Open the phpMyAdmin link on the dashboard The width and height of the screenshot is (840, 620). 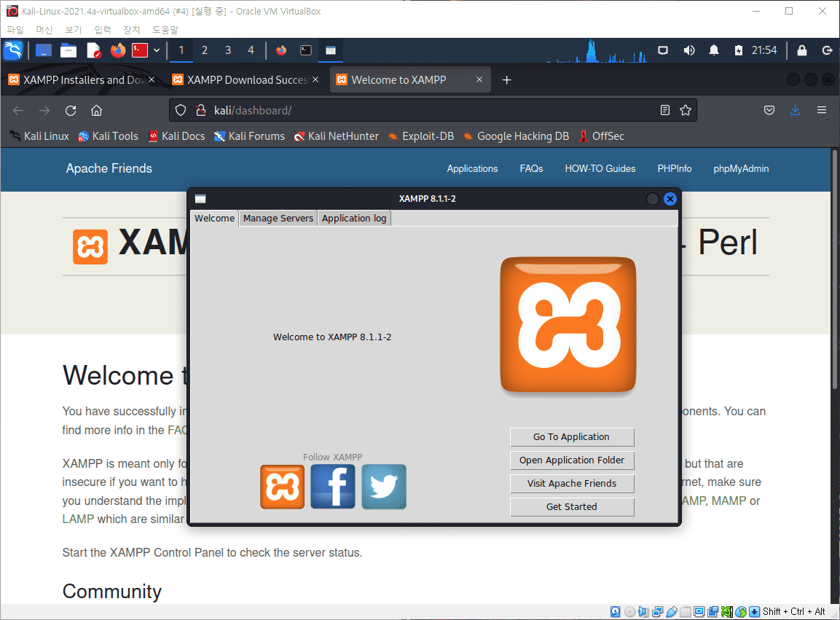pyautogui.click(x=741, y=168)
